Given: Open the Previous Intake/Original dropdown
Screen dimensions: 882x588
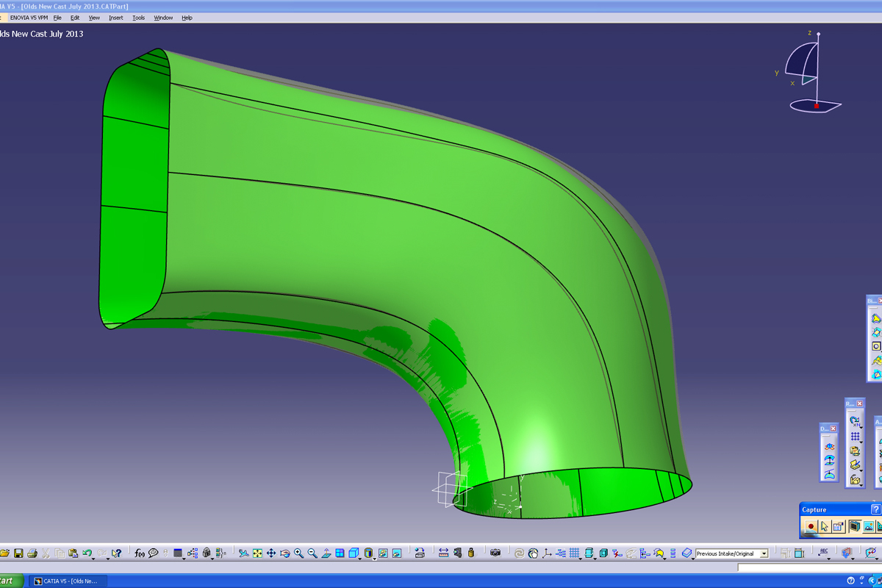Looking at the screenshot, I should pyautogui.click(x=764, y=553).
